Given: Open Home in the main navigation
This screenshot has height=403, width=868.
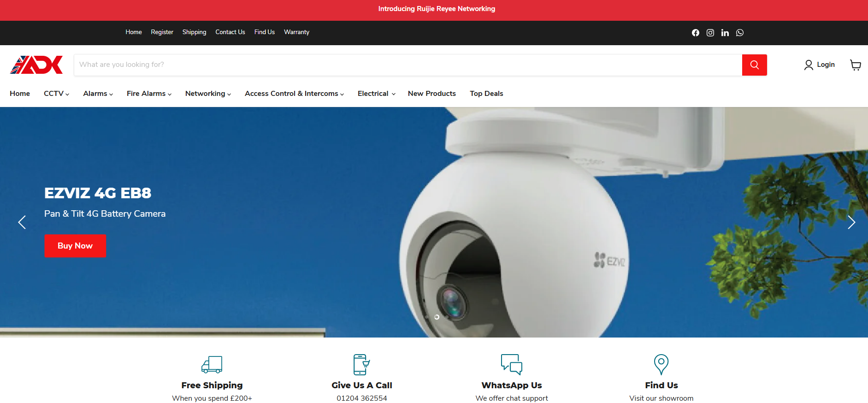Looking at the screenshot, I should 20,94.
